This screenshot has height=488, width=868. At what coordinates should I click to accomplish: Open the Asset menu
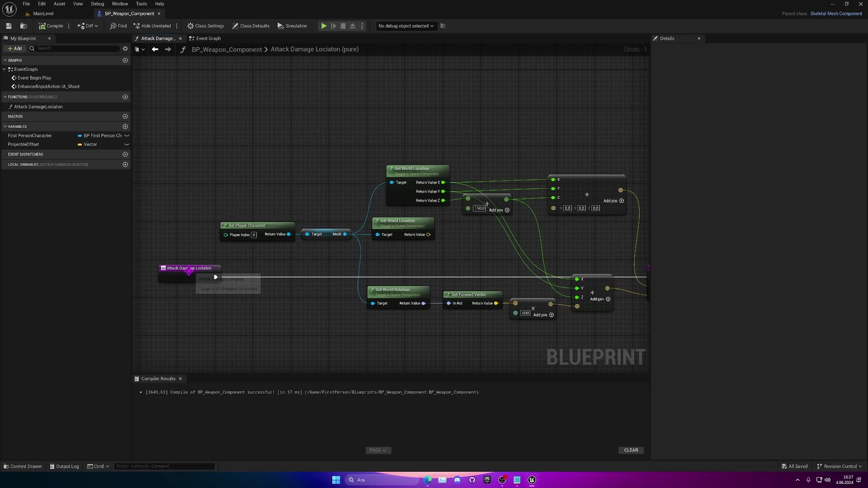[59, 4]
